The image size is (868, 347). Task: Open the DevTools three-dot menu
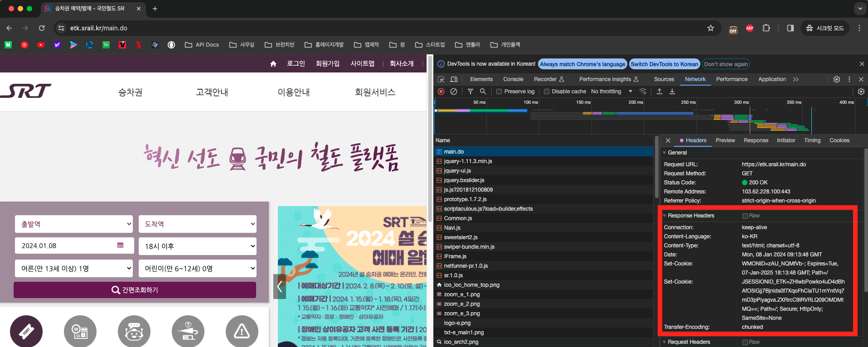(x=849, y=79)
